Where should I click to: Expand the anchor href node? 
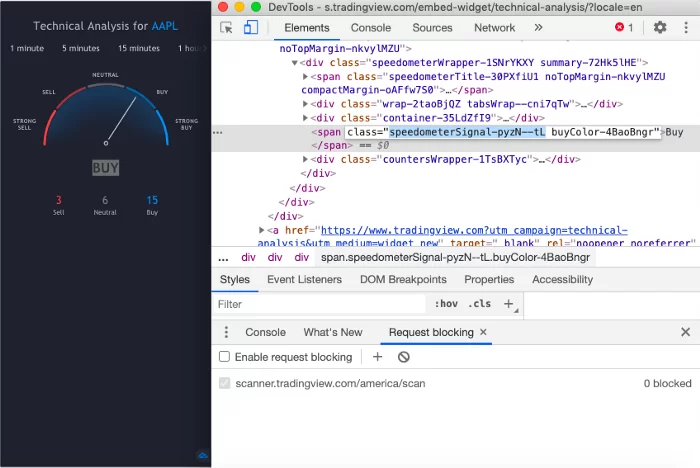click(262, 230)
